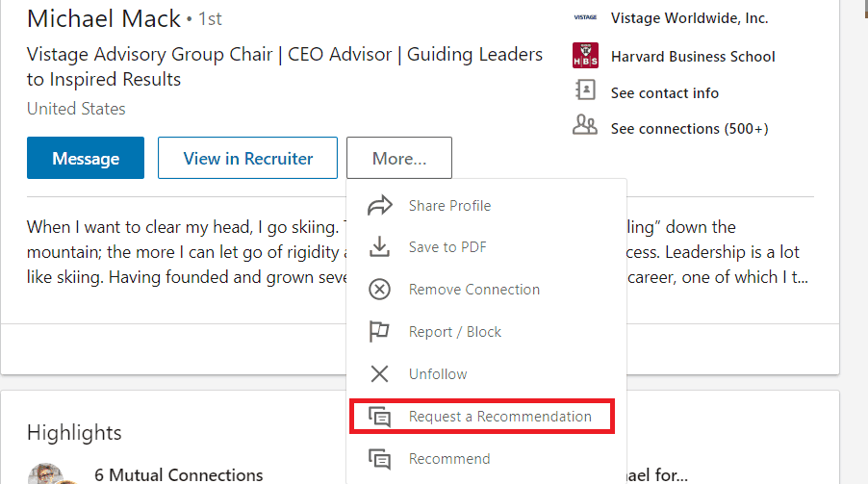Open See contact info link
This screenshot has height=484, width=868.
coord(664,93)
